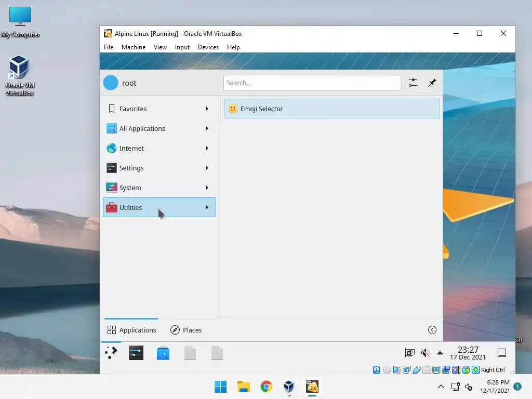Select the Internet category
This screenshot has width=532, height=399.
pyautogui.click(x=159, y=148)
